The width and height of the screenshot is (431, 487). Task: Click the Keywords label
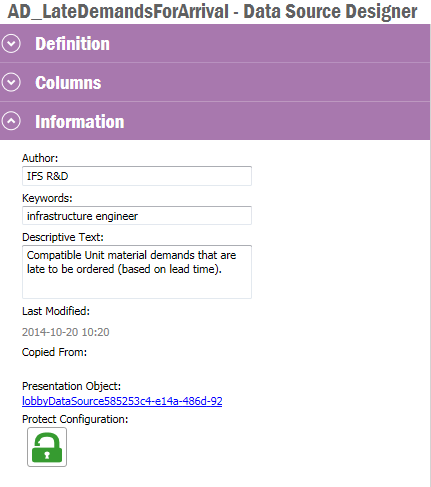pos(47,198)
